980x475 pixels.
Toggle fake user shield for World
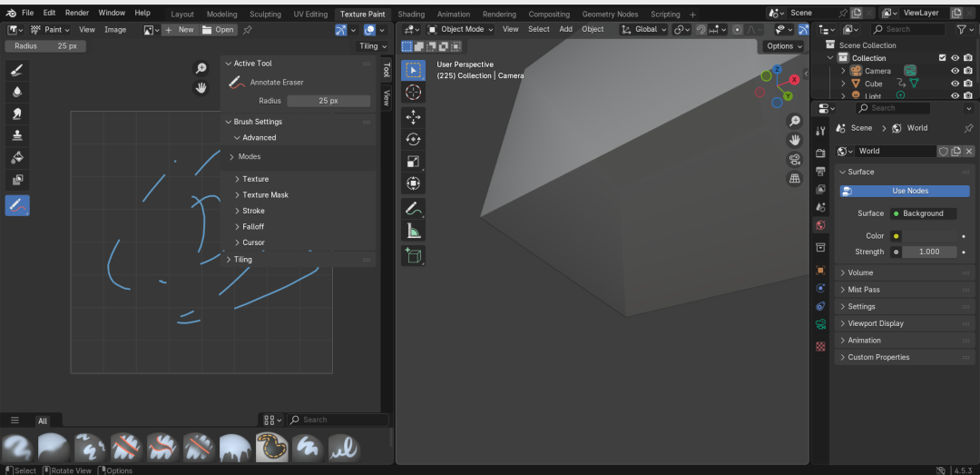click(x=943, y=151)
